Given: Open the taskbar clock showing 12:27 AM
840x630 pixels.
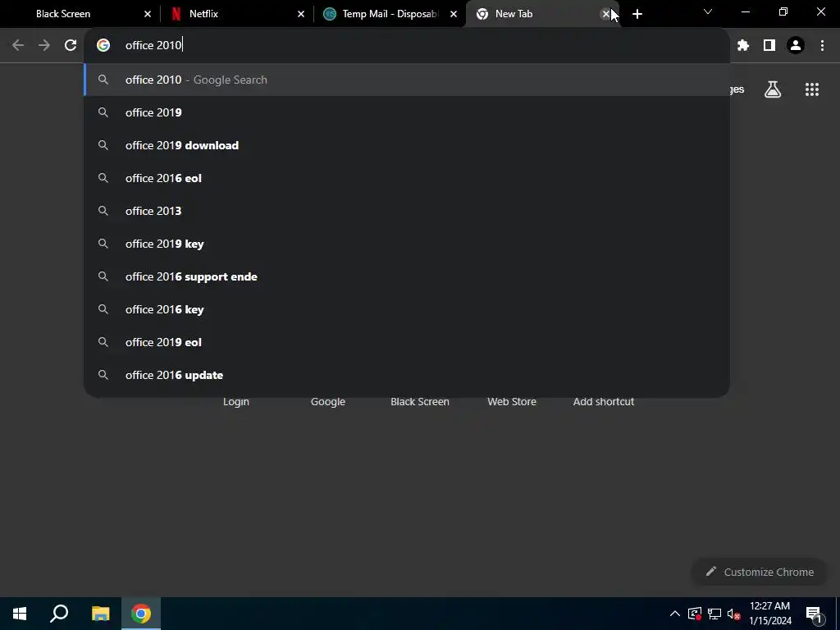Looking at the screenshot, I should 769,614.
